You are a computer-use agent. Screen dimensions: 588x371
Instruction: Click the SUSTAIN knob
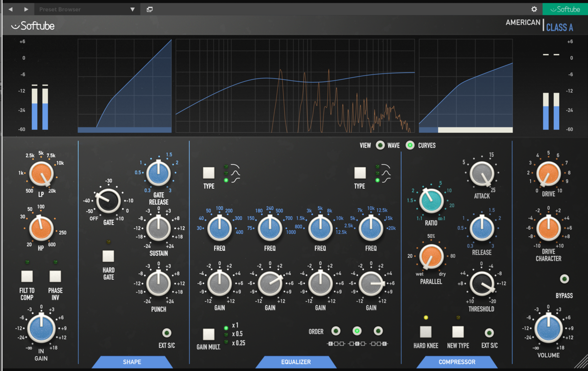click(159, 228)
